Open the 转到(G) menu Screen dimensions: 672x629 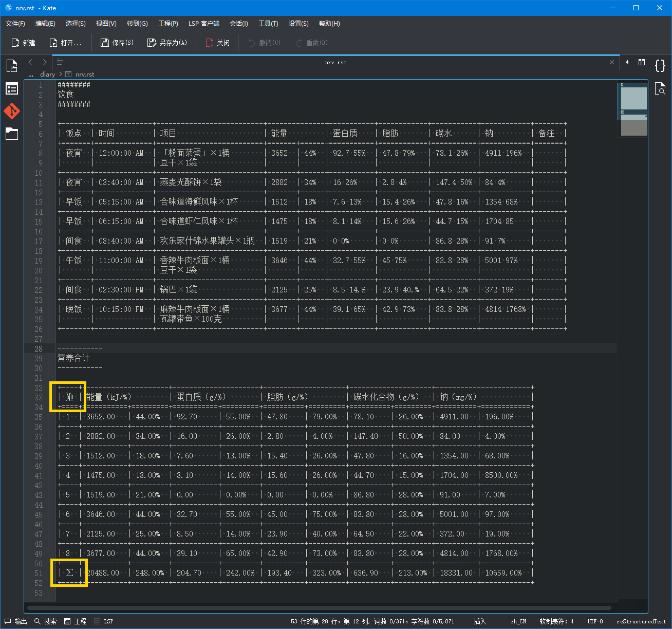137,24
